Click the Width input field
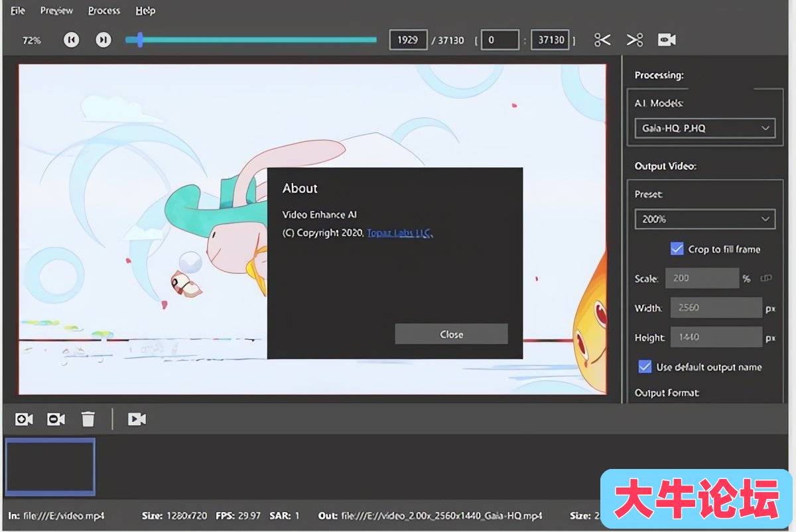The width and height of the screenshot is (796, 532). [716, 308]
